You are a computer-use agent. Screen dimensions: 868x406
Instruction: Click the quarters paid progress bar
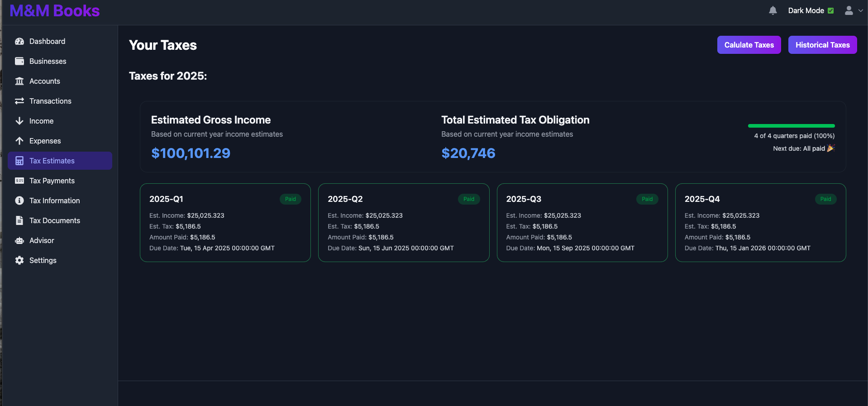coord(791,126)
